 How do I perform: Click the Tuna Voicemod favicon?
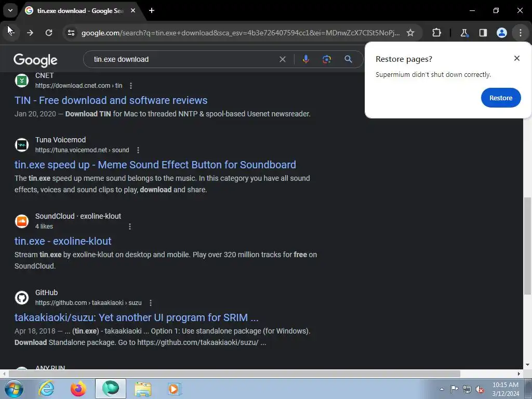coord(22,145)
